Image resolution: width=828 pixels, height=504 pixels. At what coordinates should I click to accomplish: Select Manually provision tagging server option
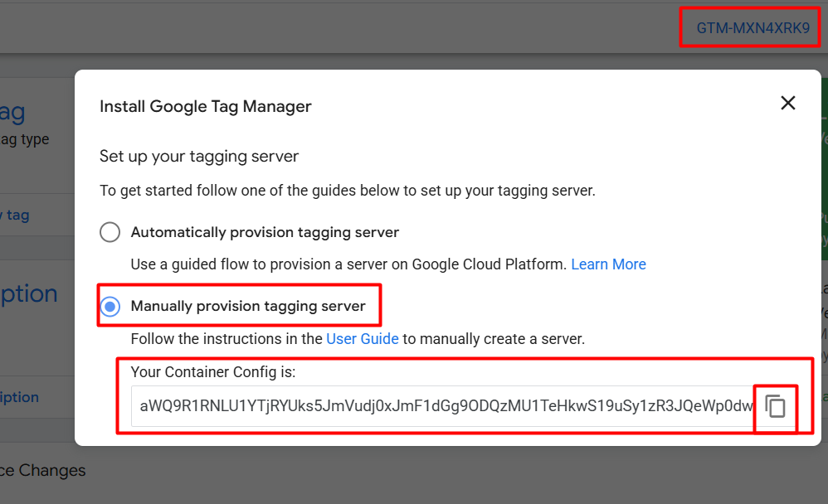pos(110,307)
